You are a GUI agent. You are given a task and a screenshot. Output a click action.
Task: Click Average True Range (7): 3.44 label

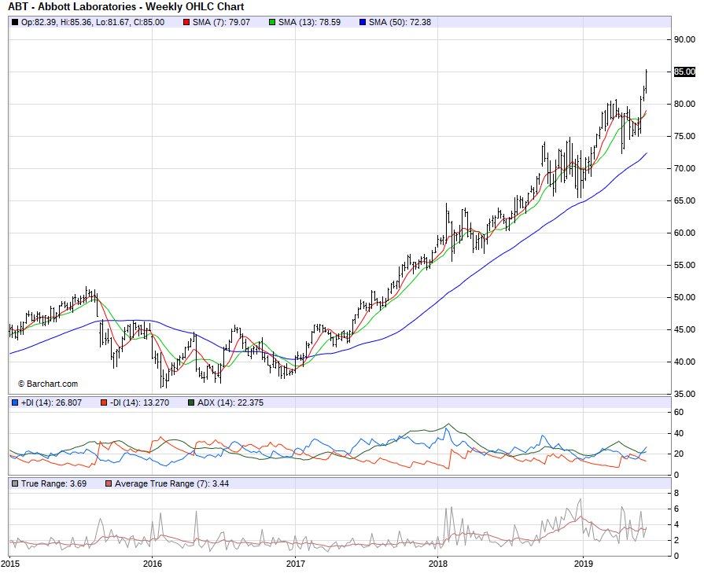click(171, 484)
